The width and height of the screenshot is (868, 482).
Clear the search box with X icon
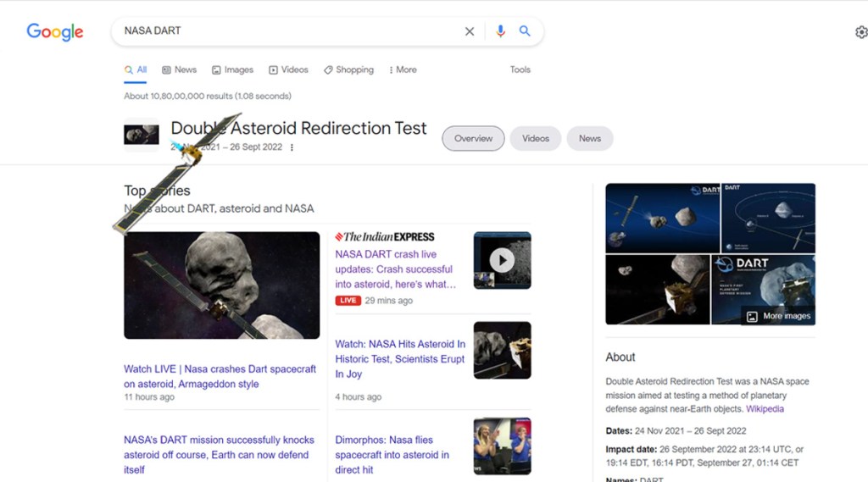click(x=470, y=31)
